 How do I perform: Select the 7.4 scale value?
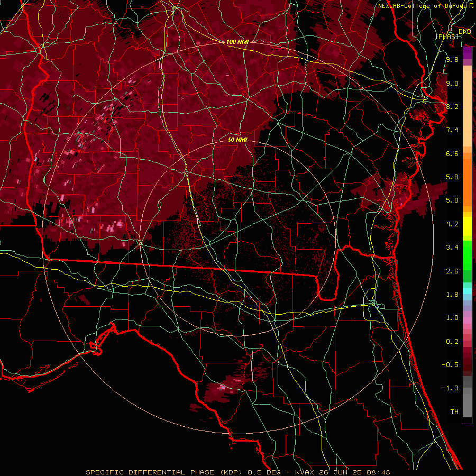pyautogui.click(x=452, y=130)
